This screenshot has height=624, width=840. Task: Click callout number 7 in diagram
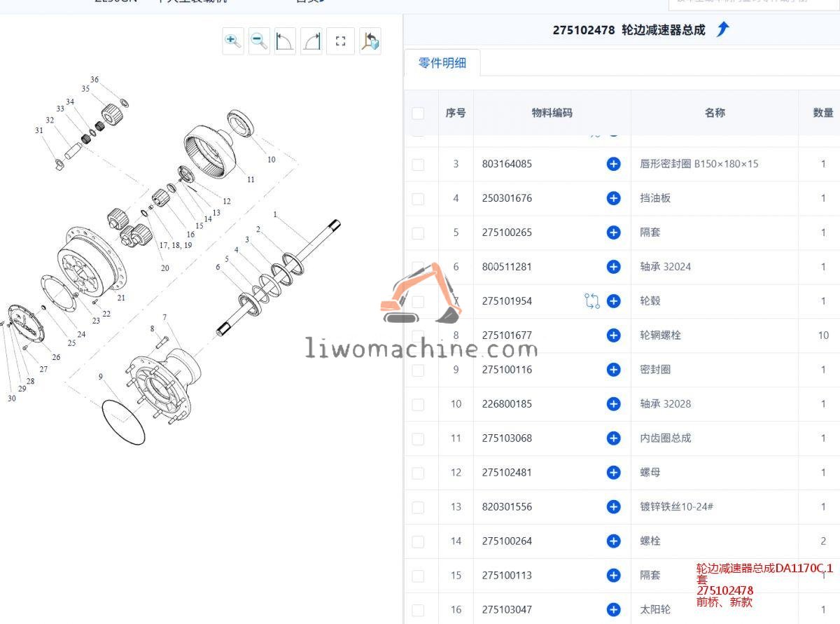point(165,318)
